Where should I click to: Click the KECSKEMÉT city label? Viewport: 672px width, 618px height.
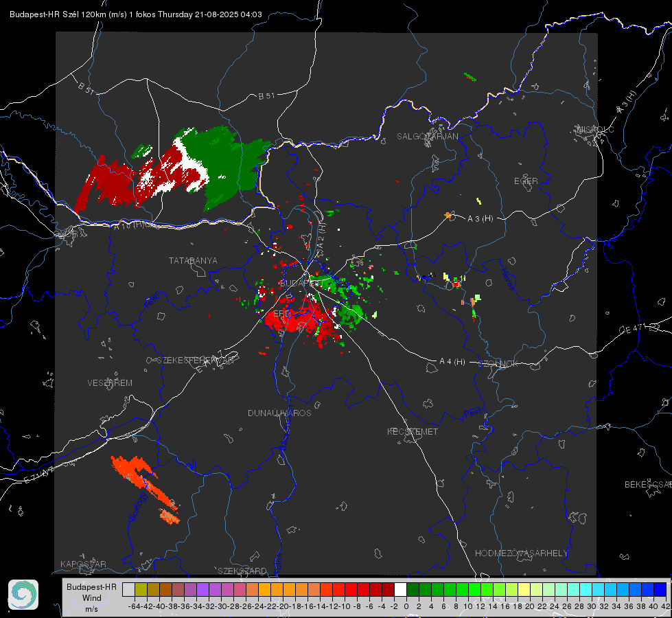coord(413,431)
